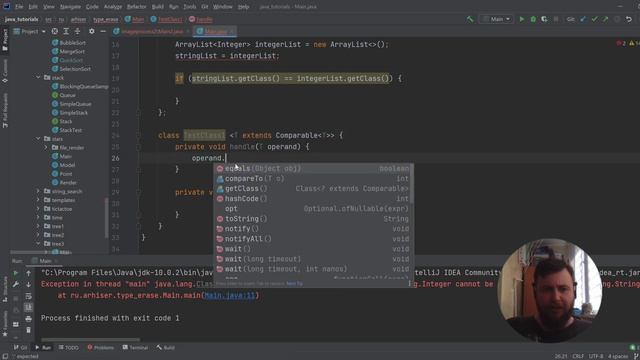Image resolution: width=640 pixels, height=360 pixels.
Task: Click the up arrow in Run console toolbar
Action: [29, 273]
